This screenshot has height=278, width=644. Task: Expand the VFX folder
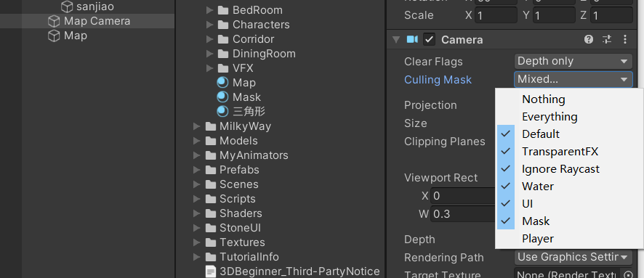pyautogui.click(x=209, y=68)
